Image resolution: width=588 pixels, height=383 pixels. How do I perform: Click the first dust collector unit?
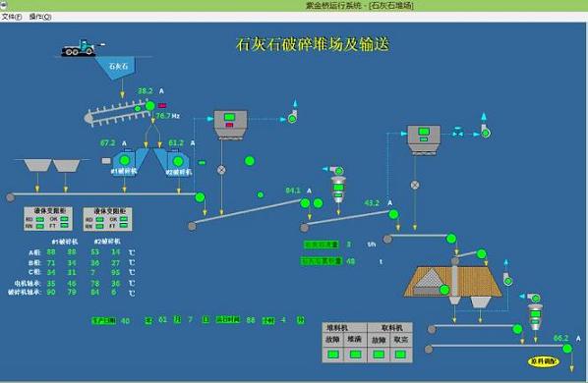click(x=230, y=125)
